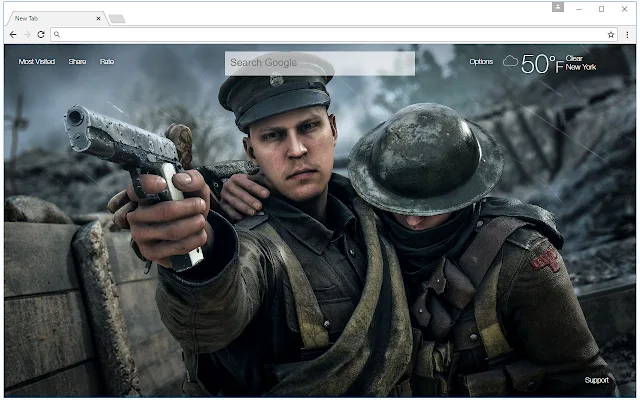
Task: Reload the page with the refresh icon
Action: pyautogui.click(x=41, y=35)
